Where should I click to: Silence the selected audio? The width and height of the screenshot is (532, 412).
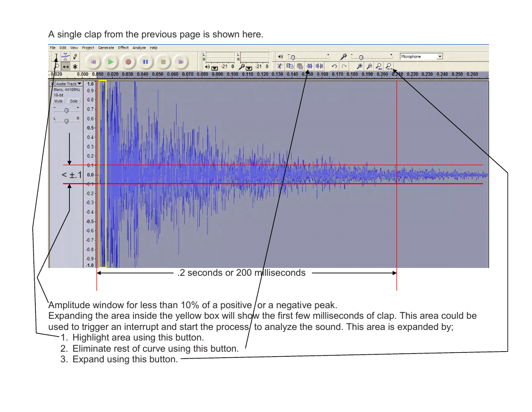pyautogui.click(x=320, y=66)
